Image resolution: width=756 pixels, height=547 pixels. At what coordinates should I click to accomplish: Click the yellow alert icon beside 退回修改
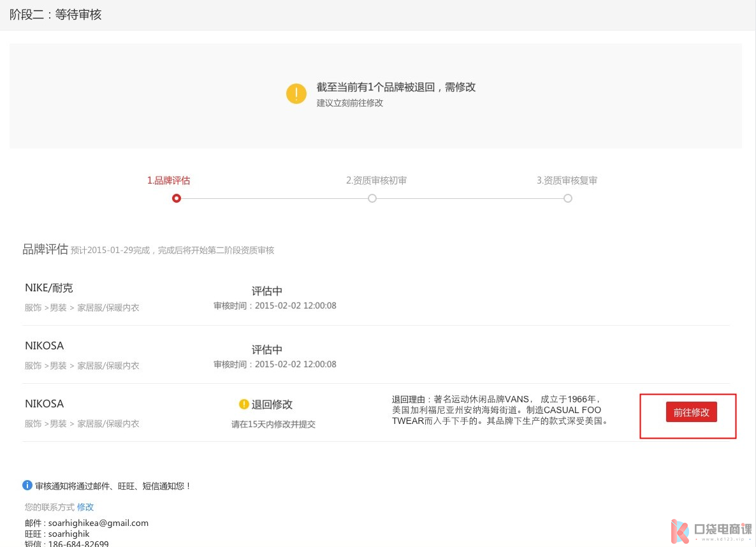point(244,404)
